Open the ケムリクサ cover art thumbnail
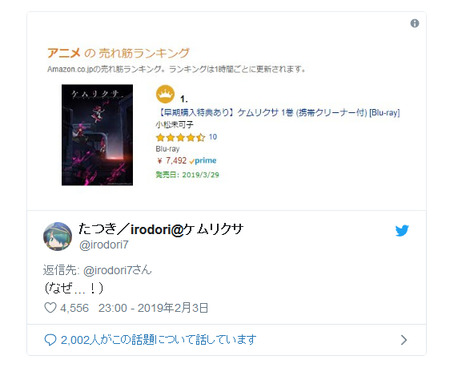The height and width of the screenshot is (368, 450). (x=97, y=135)
